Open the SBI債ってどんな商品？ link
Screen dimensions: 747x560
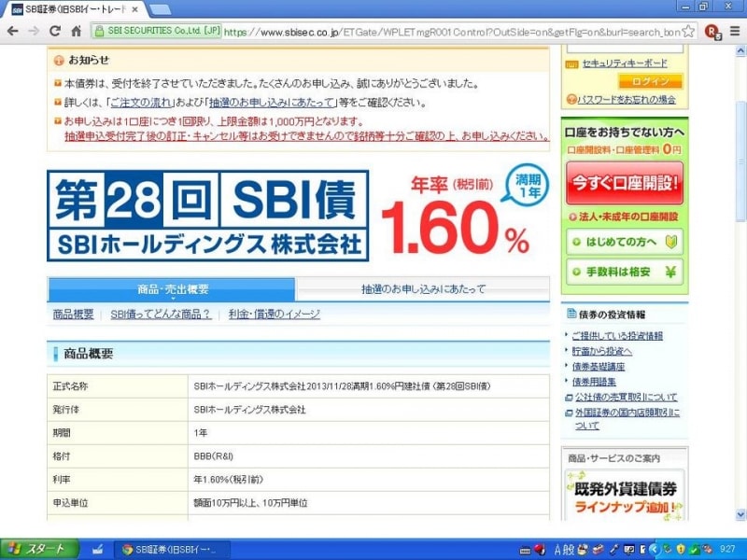pos(161,315)
